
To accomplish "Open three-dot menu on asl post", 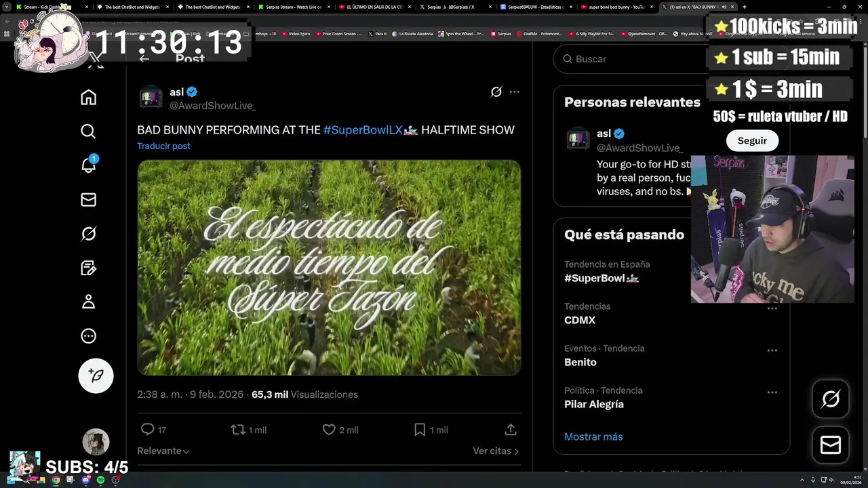I will pos(515,91).
